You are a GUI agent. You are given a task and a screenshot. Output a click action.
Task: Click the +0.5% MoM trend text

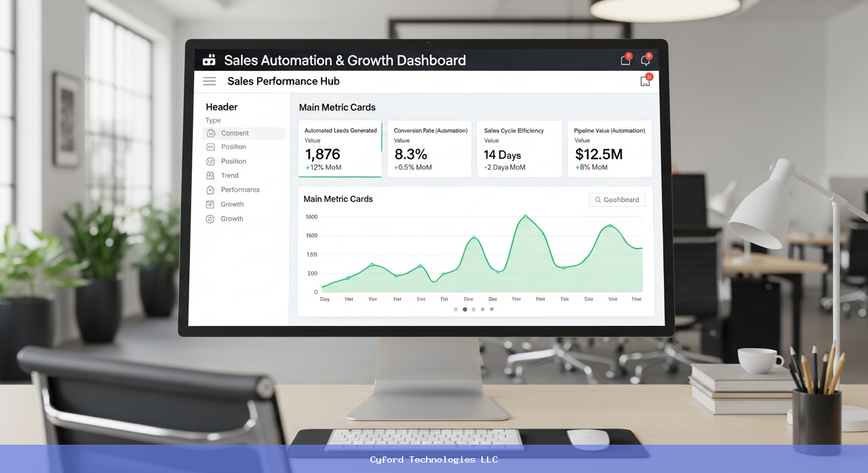pyautogui.click(x=413, y=168)
